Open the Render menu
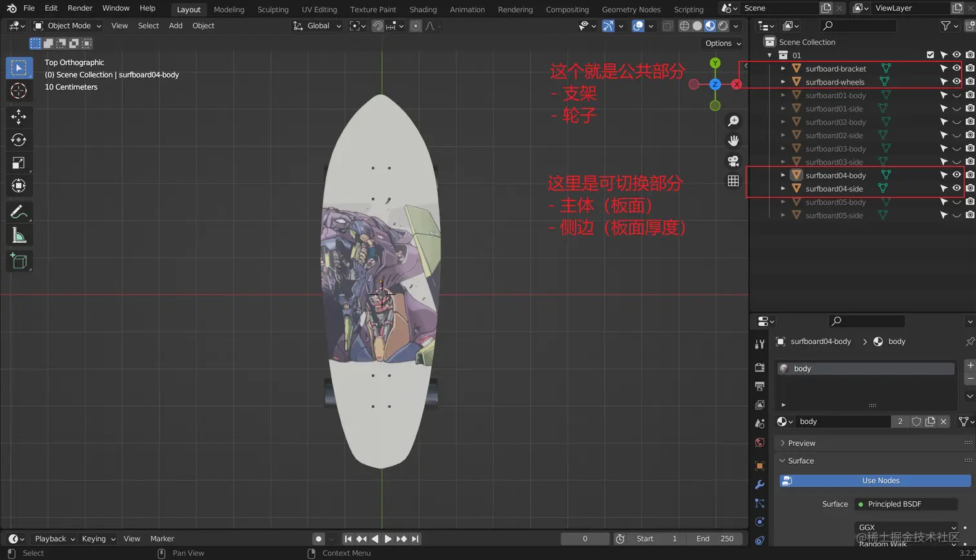Screen dimensions: 976x560 coord(80,8)
